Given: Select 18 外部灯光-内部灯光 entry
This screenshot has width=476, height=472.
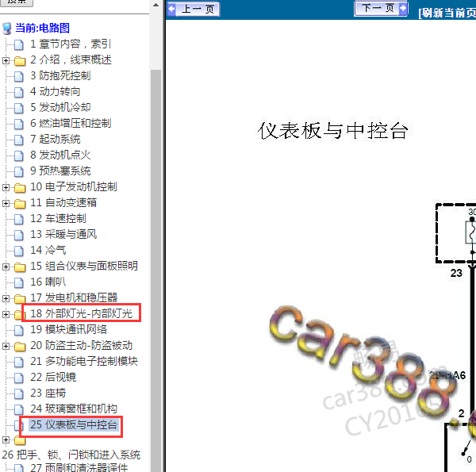Looking at the screenshot, I should [82, 313].
